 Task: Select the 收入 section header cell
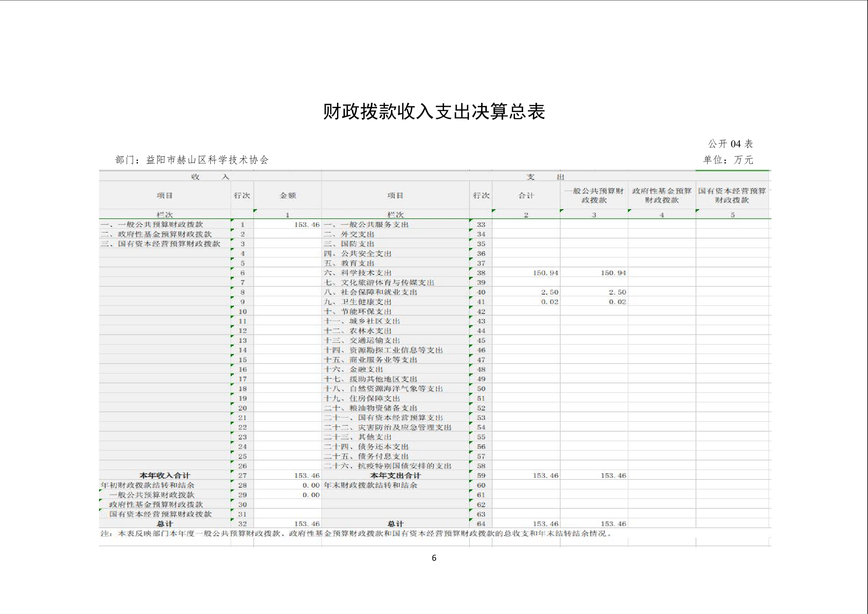(210, 177)
